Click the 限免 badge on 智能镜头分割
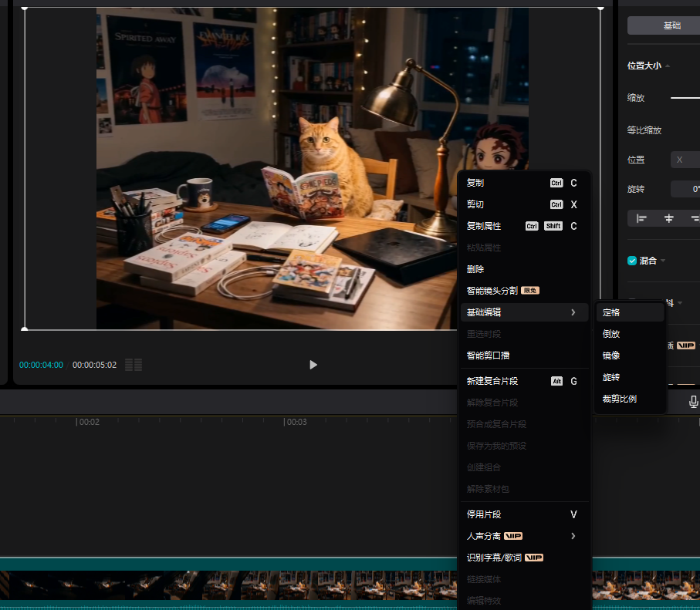 click(x=530, y=291)
